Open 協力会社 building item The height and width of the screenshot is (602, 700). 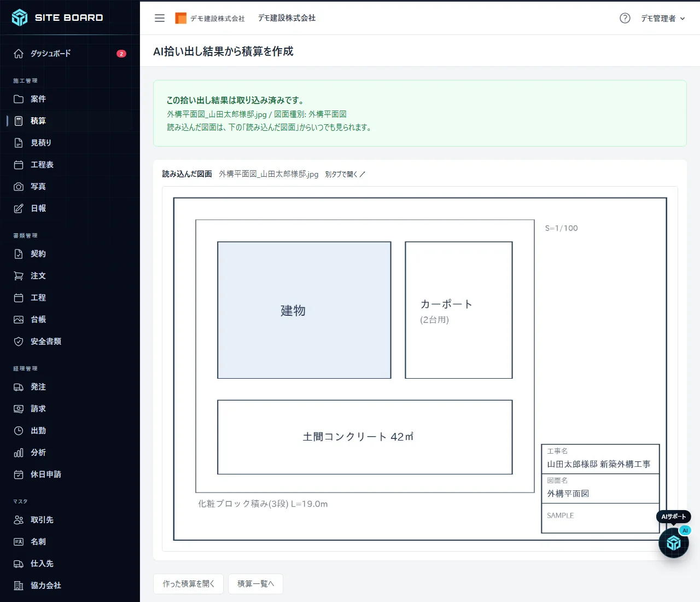coord(70,586)
